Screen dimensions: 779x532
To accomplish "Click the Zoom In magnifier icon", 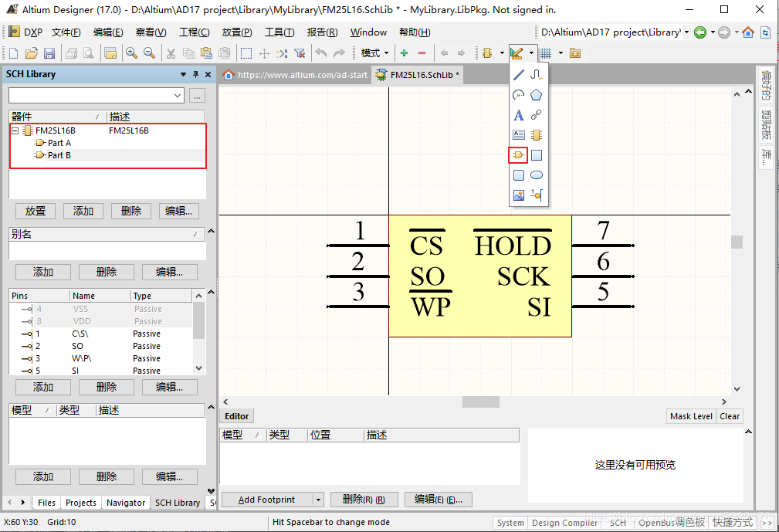I will [x=131, y=53].
